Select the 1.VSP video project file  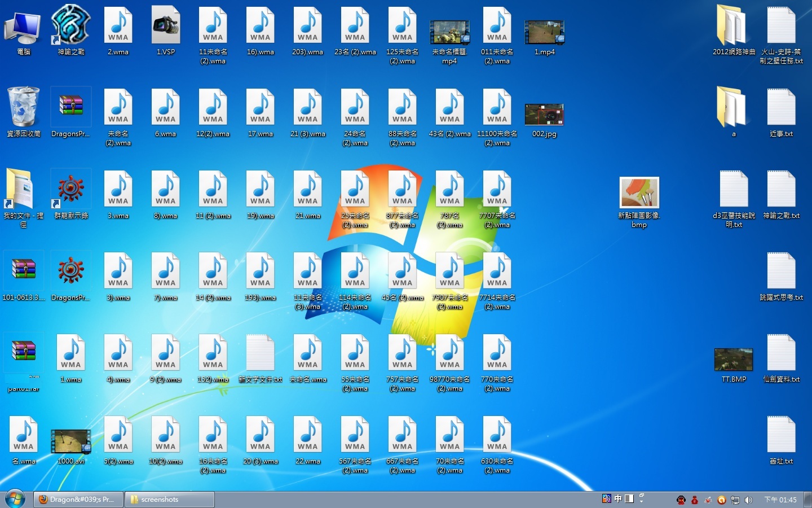pos(166,31)
